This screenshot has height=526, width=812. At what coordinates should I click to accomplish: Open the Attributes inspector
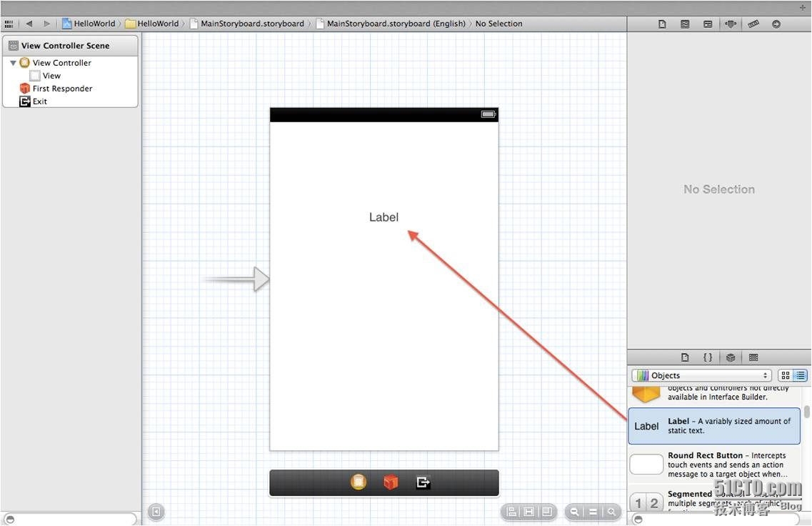tap(730, 24)
